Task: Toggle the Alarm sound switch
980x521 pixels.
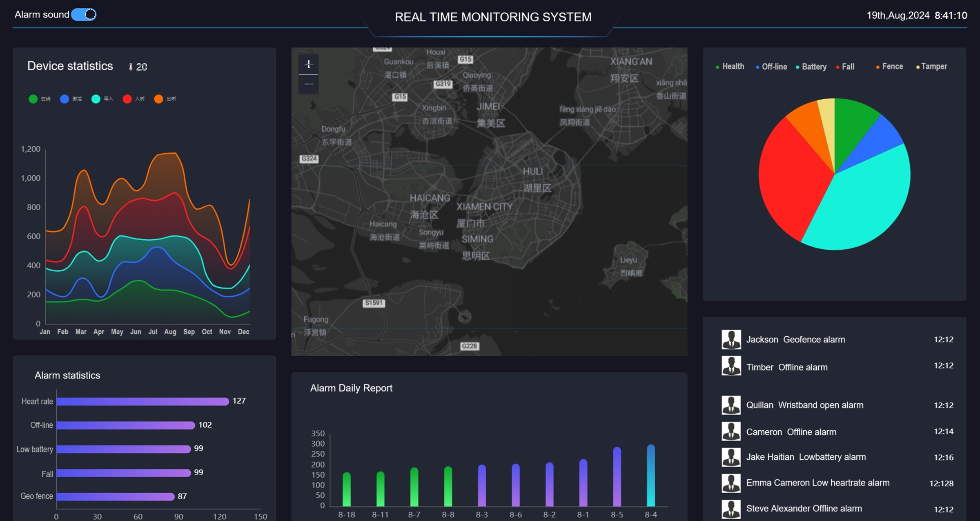Action: (84, 15)
